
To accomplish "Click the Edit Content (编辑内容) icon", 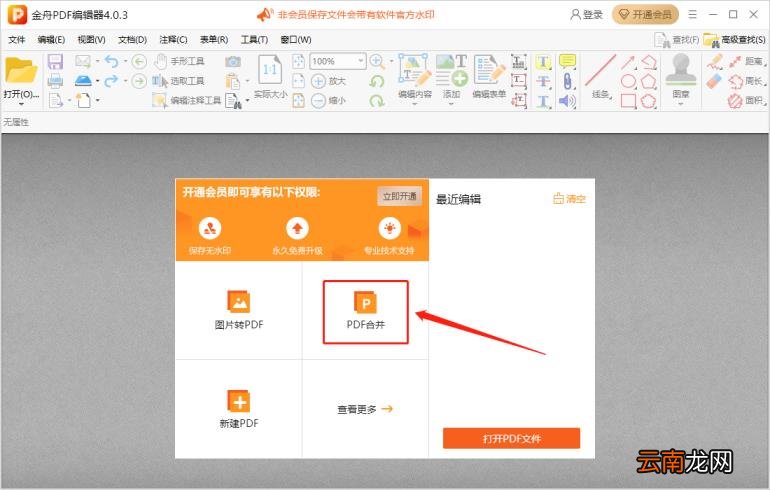I will tap(414, 70).
